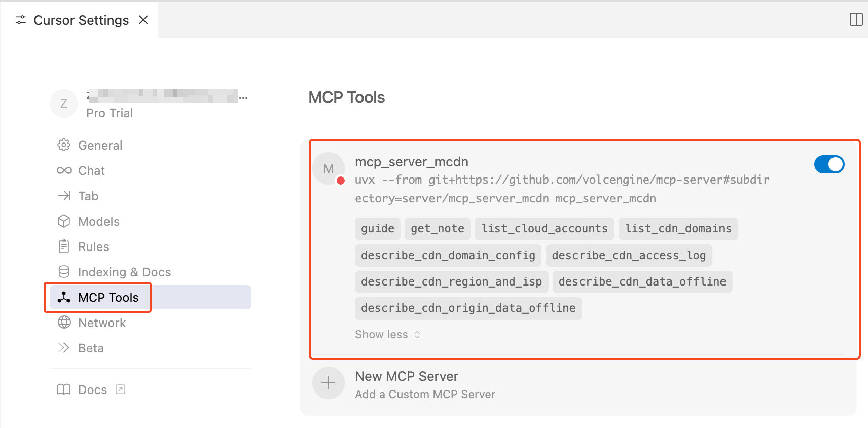
Task: Open the Indexing & Docs section
Action: [150, 272]
